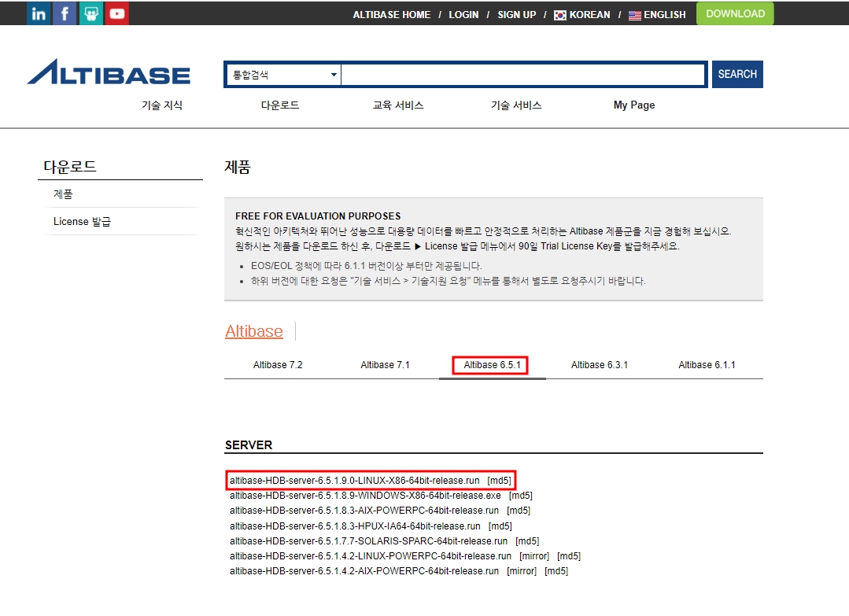Open the LOGIN link
Screen dimensions: 849x616
click(x=463, y=15)
